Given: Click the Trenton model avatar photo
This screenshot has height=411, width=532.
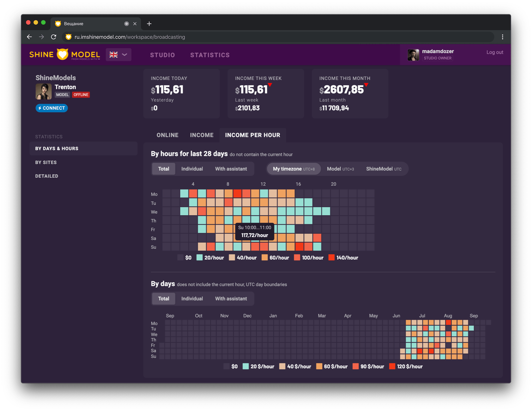Looking at the screenshot, I should pos(43,91).
